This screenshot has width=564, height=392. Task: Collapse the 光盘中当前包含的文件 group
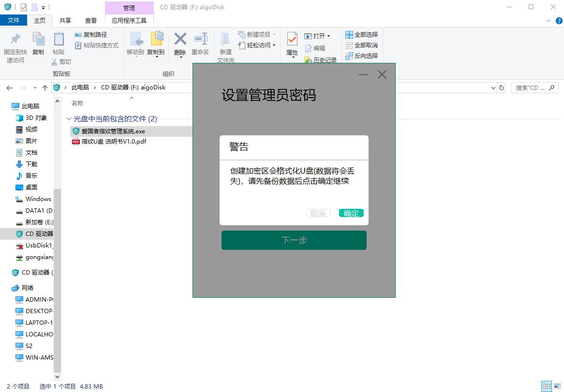pyautogui.click(x=69, y=118)
